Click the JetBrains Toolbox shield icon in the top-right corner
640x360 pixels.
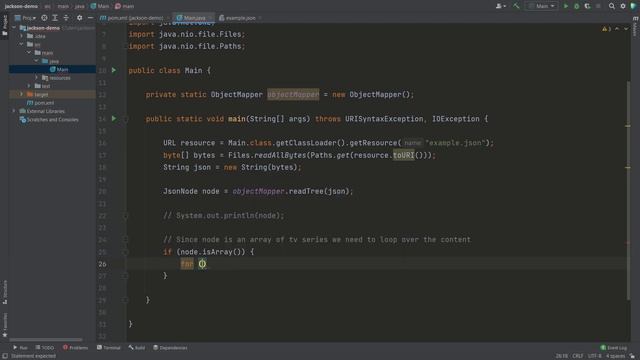tap(633, 6)
